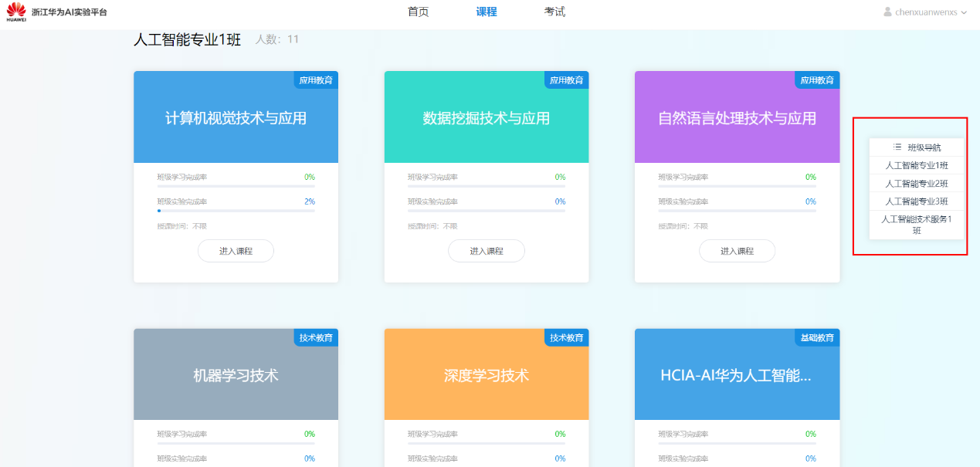Click the list icon beside 班级导航
This screenshot has height=467, width=980.
point(897,147)
